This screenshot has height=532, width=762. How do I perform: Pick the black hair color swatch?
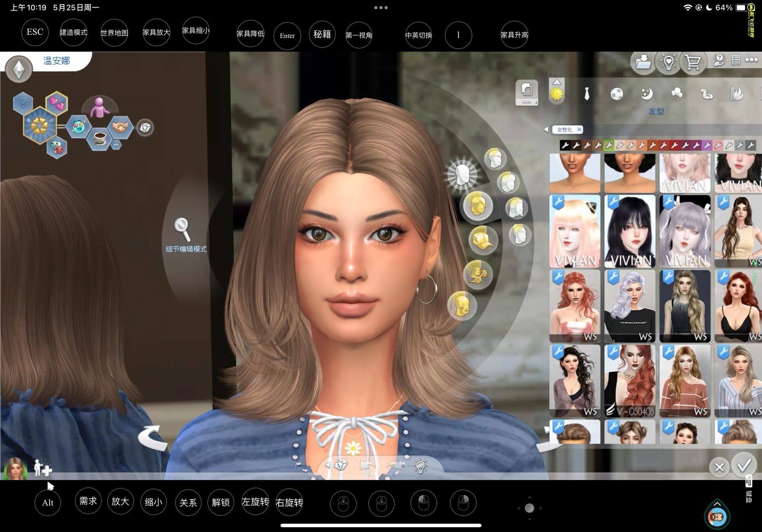click(x=565, y=146)
